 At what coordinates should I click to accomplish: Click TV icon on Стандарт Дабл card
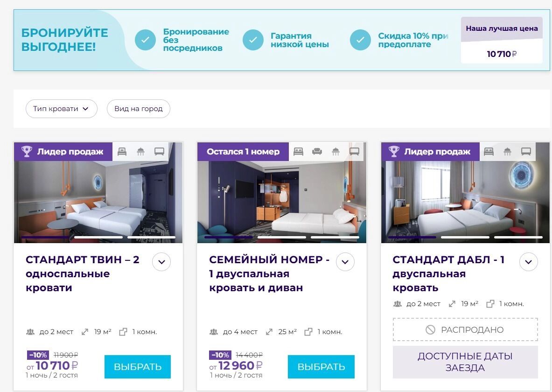526,152
